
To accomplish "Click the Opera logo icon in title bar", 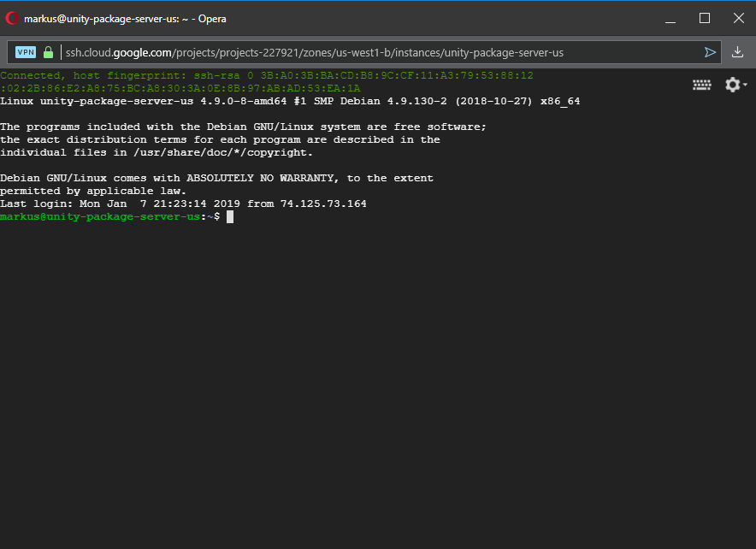I will point(12,18).
